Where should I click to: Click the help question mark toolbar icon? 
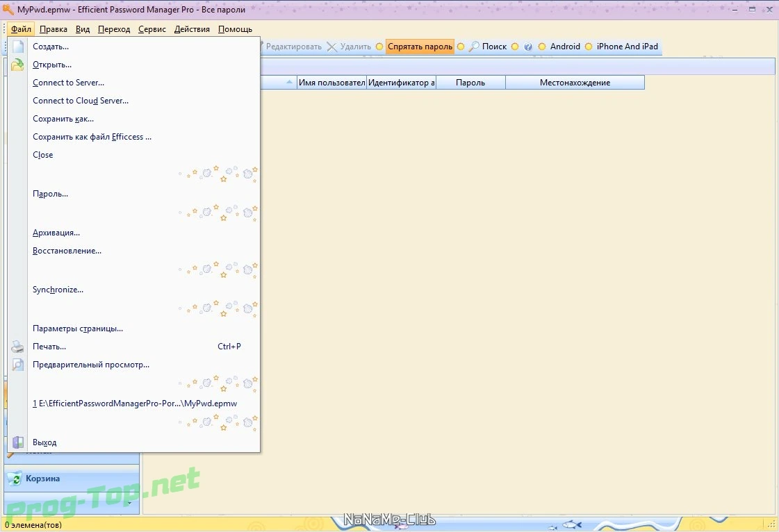point(528,47)
